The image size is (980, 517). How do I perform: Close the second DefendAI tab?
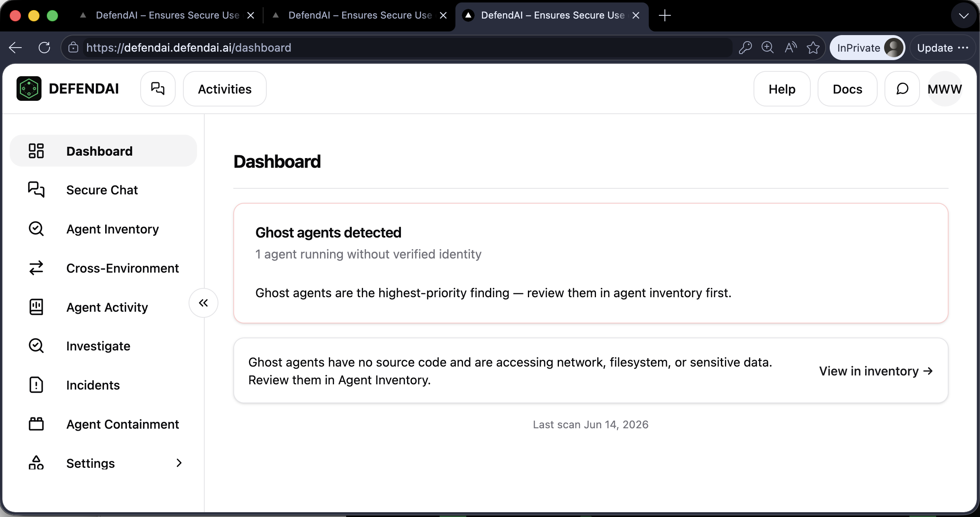point(443,15)
